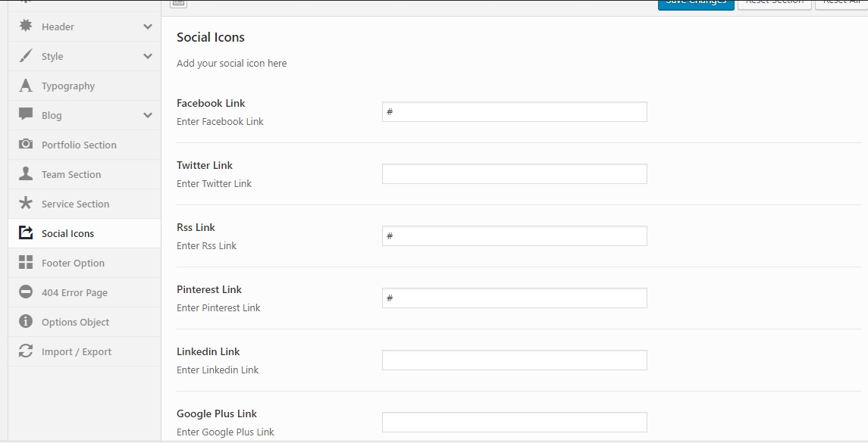Click the Facebook Link input field
The image size is (868, 443).
pos(514,112)
